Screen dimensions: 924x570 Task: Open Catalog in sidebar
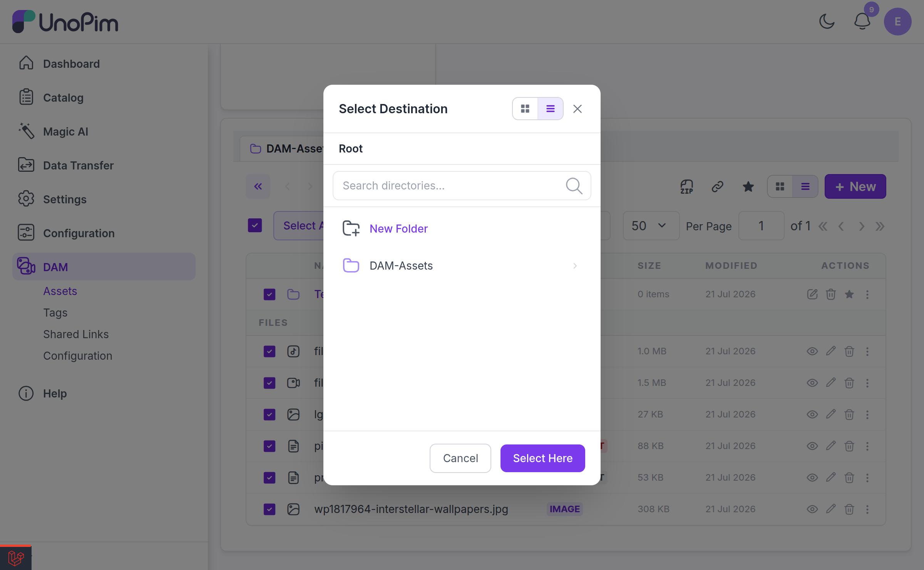coord(104,98)
